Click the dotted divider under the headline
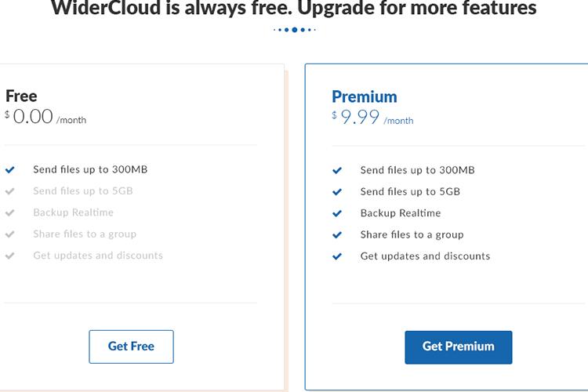This screenshot has width=588, height=392. tap(294, 30)
